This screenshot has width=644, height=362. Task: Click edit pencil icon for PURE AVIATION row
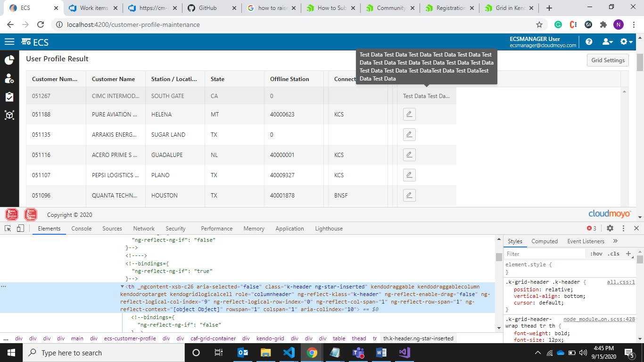point(409,114)
